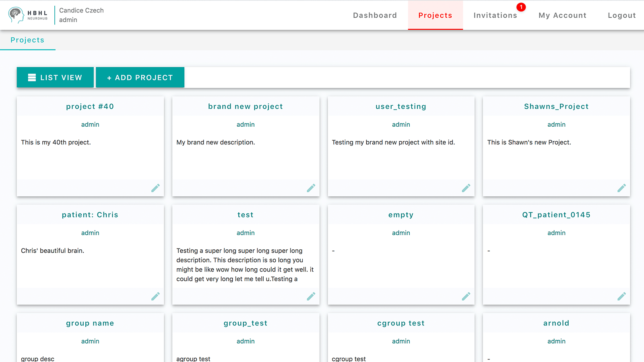The height and width of the screenshot is (362, 644).
Task: Click the super long description on test card
Action: click(x=245, y=265)
